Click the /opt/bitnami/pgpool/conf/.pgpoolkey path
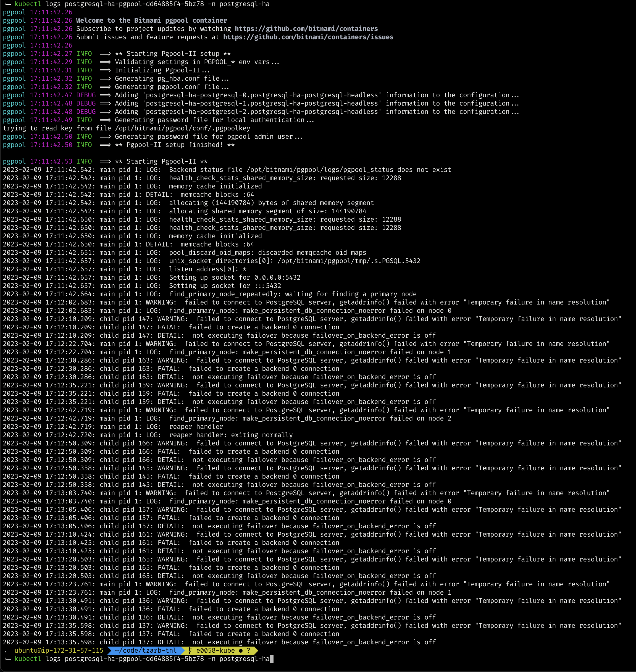The width and height of the screenshot is (636, 672). point(182,128)
